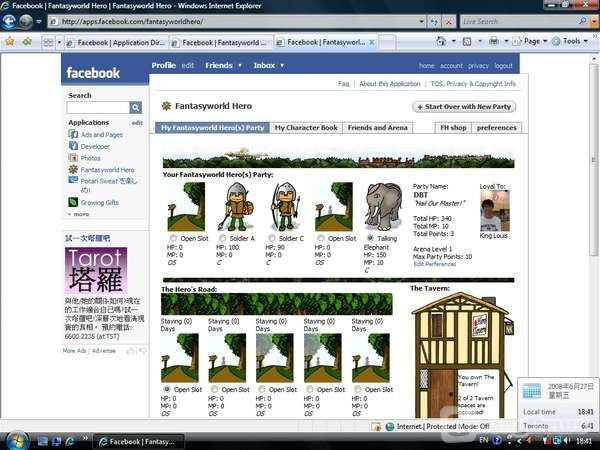The height and width of the screenshot is (450, 600).
Task: Click the Feeds toolbar icon
Action: click(467, 41)
